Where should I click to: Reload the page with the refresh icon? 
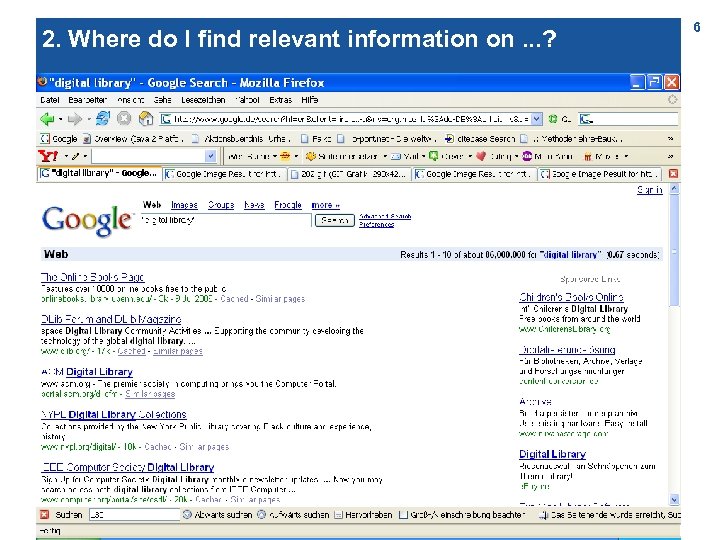pyautogui.click(x=103, y=118)
